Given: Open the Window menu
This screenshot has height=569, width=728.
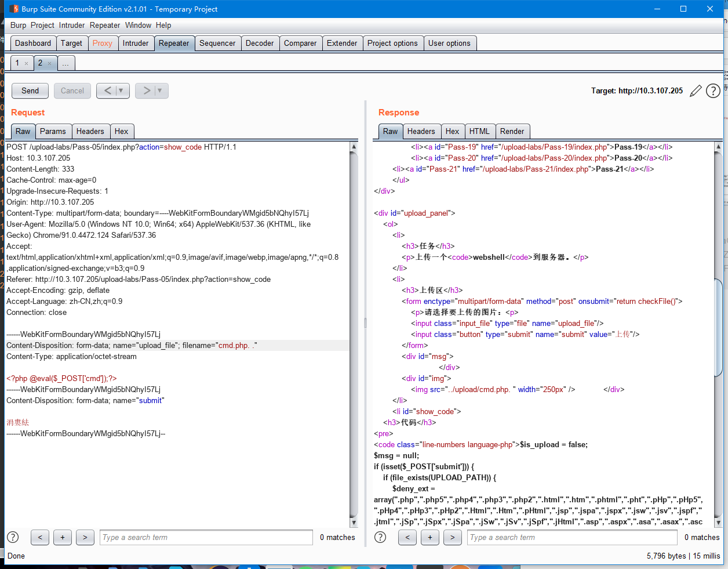Looking at the screenshot, I should pos(138,25).
